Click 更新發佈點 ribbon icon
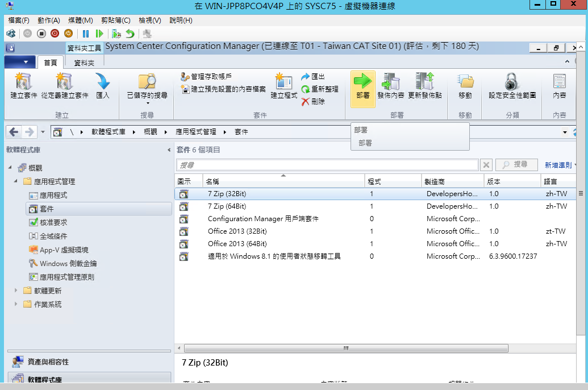Image resolution: width=588 pixels, height=390 pixels. click(x=424, y=86)
